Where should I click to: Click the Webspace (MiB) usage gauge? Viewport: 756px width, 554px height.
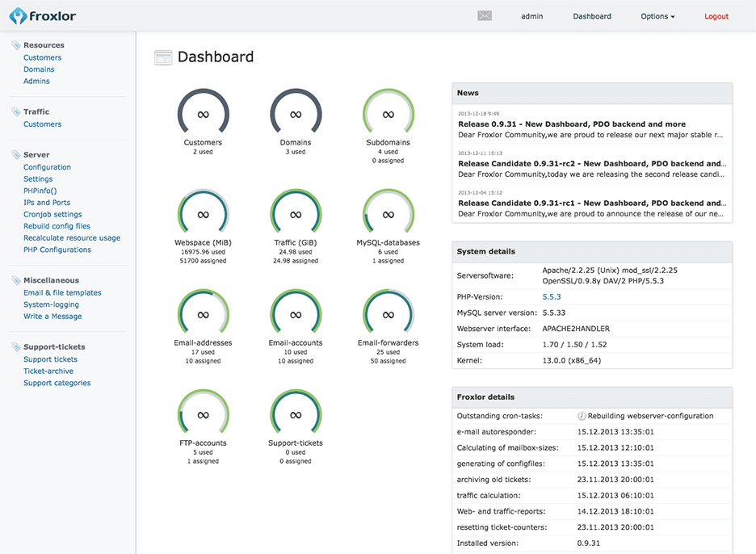pos(204,216)
